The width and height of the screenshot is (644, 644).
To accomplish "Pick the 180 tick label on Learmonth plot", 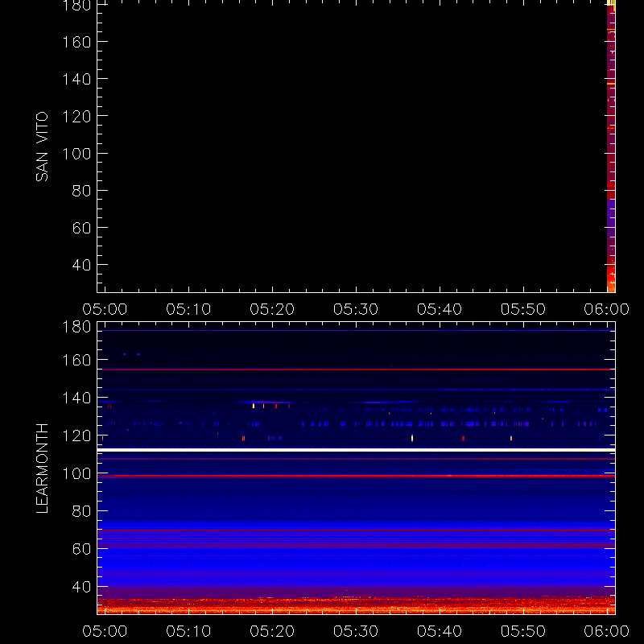I will point(76,327).
